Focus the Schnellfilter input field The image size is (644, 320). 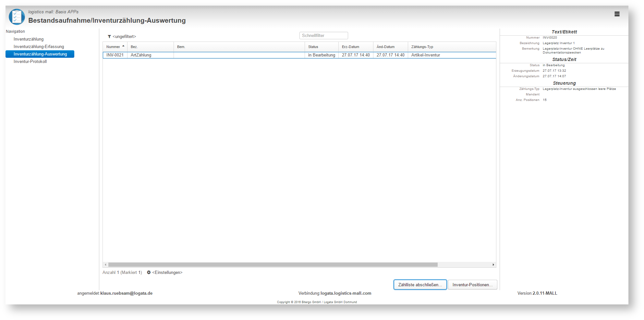pyautogui.click(x=323, y=35)
